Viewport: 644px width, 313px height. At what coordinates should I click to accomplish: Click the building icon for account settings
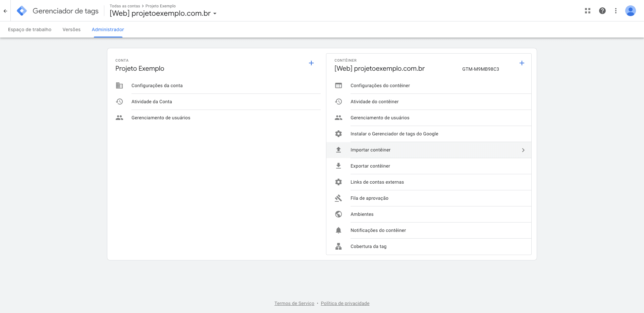coord(119,85)
